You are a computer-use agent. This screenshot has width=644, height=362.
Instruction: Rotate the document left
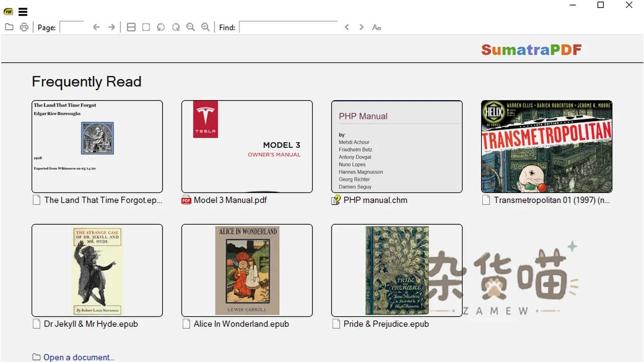(161, 27)
